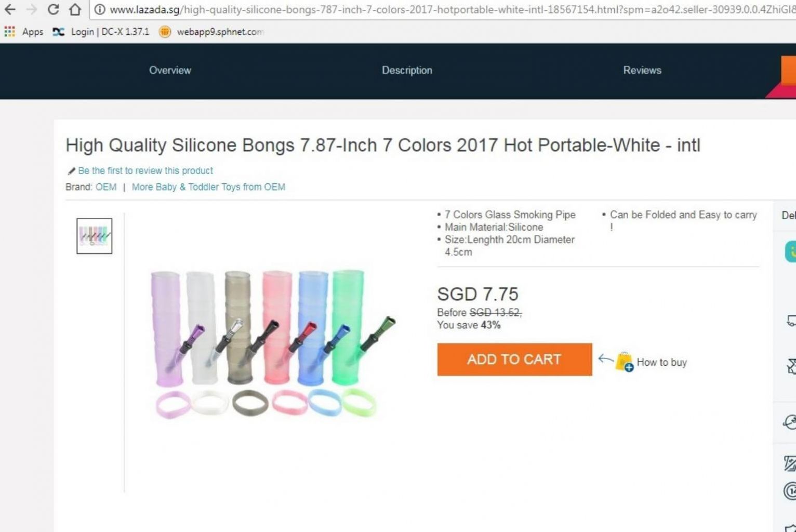Open the OEM brand link
The height and width of the screenshot is (532, 796).
click(106, 187)
